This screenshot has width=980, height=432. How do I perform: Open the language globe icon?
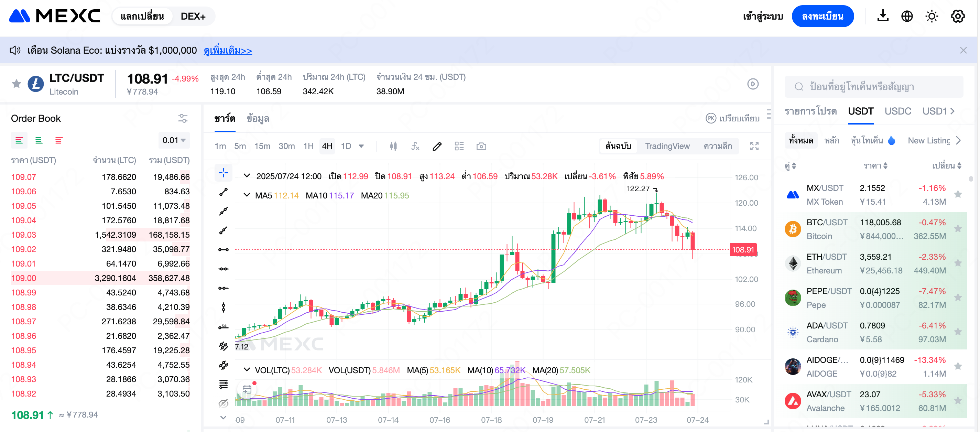tap(907, 17)
